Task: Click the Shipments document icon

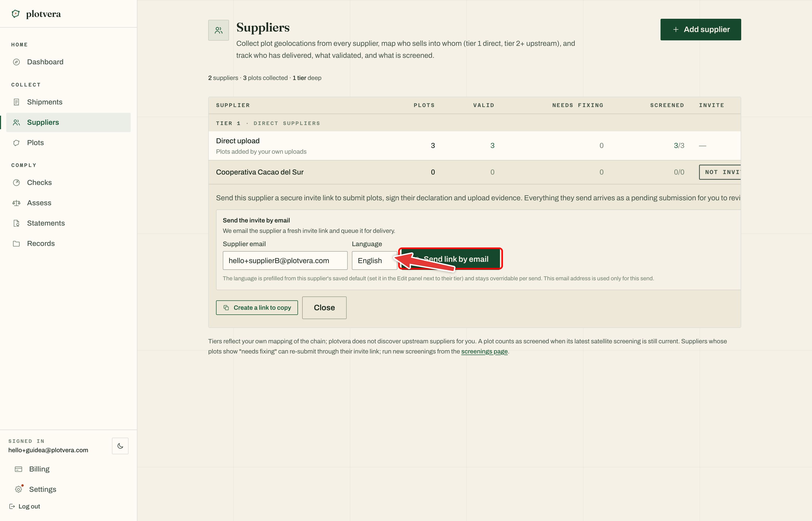Action: pos(16,102)
